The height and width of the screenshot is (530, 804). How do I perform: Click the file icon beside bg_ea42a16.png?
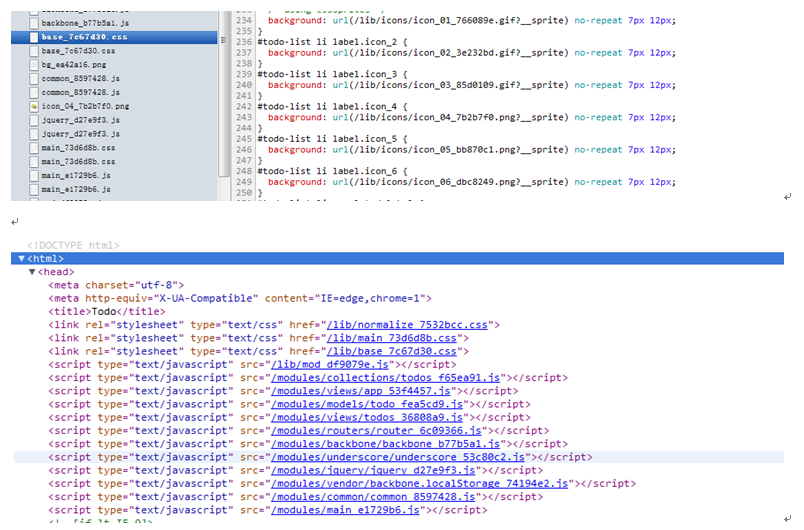[x=34, y=65]
